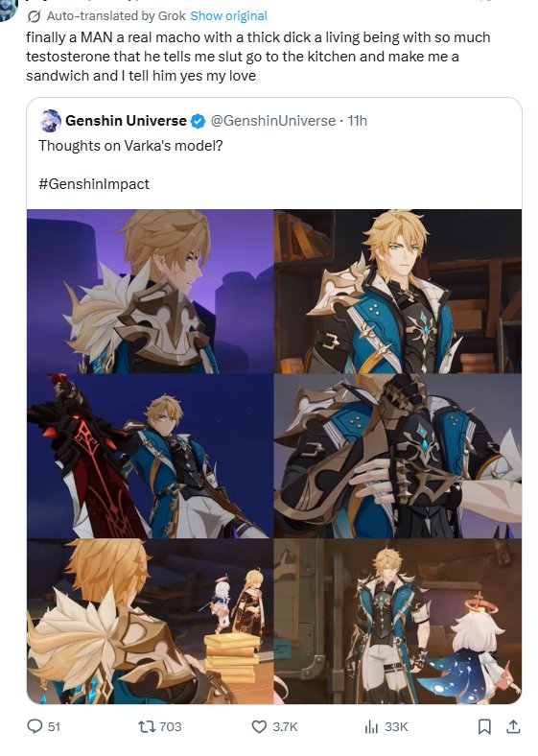Click Show original translation link

(228, 16)
